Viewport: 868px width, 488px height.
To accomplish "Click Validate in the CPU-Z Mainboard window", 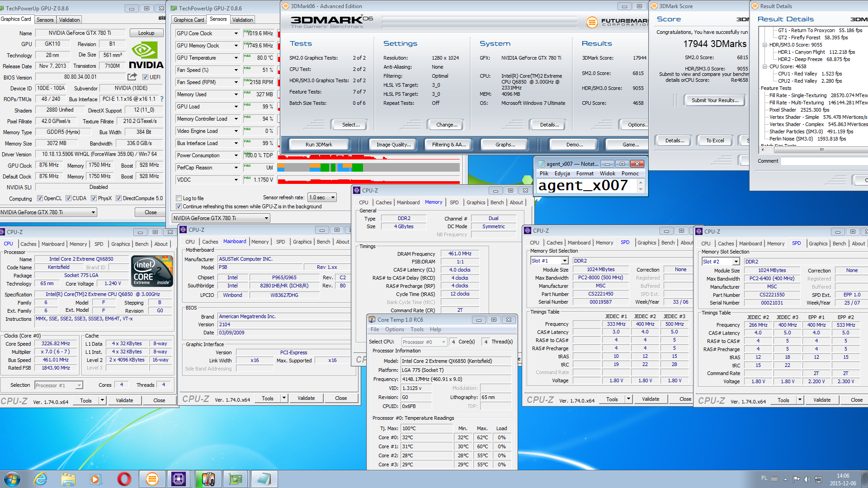I will click(x=306, y=398).
